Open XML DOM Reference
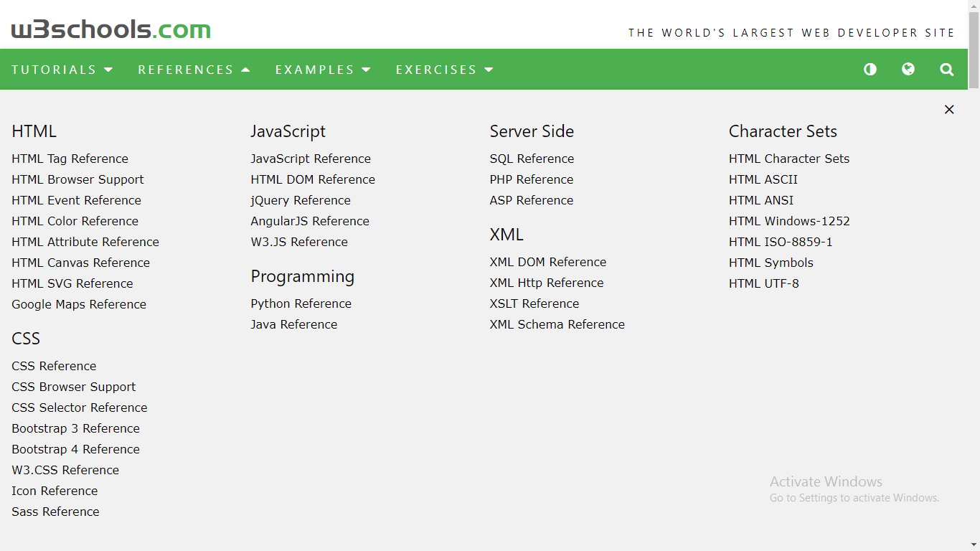980x551 pixels. pos(548,262)
